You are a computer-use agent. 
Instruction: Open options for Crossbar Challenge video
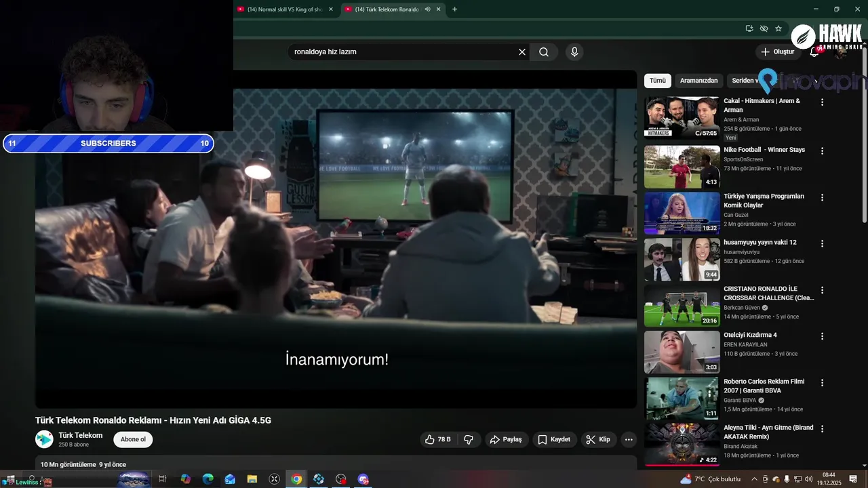pos(822,290)
